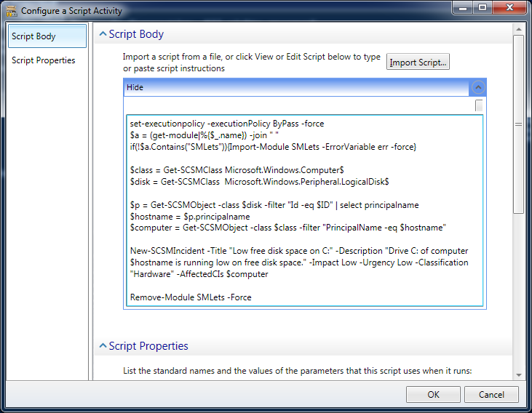The image size is (532, 413).
Task: Collapse the Script Properties section header arrow
Action: 103,346
